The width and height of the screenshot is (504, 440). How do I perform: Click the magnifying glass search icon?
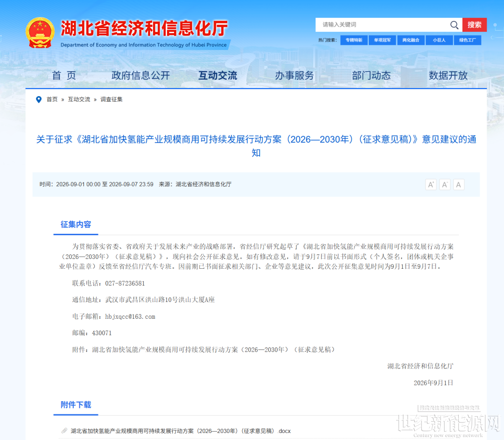(454, 25)
